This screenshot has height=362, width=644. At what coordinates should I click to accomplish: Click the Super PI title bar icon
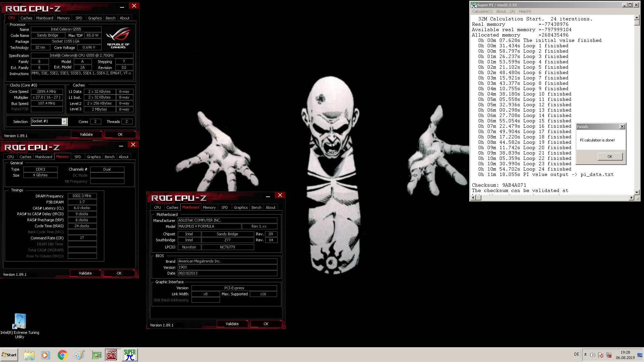[x=474, y=5]
